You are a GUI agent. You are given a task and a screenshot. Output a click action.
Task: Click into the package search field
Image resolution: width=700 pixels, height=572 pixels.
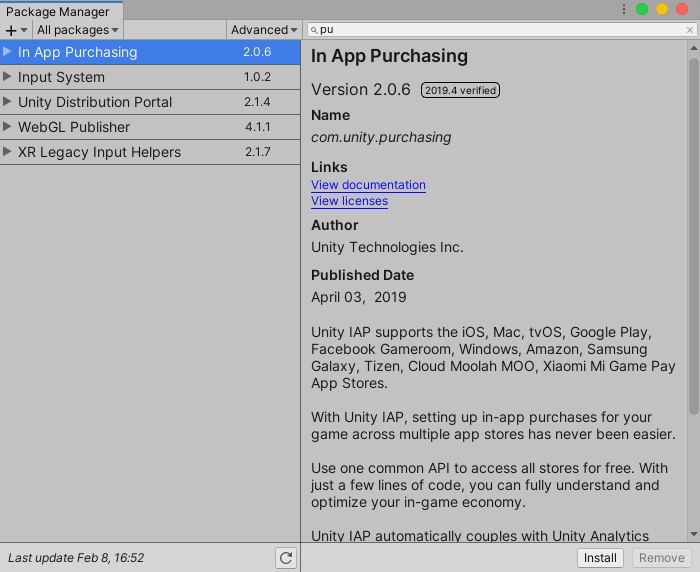coord(500,30)
